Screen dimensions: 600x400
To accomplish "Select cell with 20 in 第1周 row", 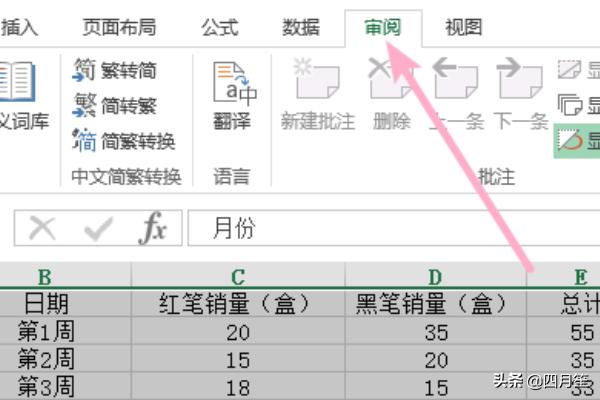I will point(238,331).
